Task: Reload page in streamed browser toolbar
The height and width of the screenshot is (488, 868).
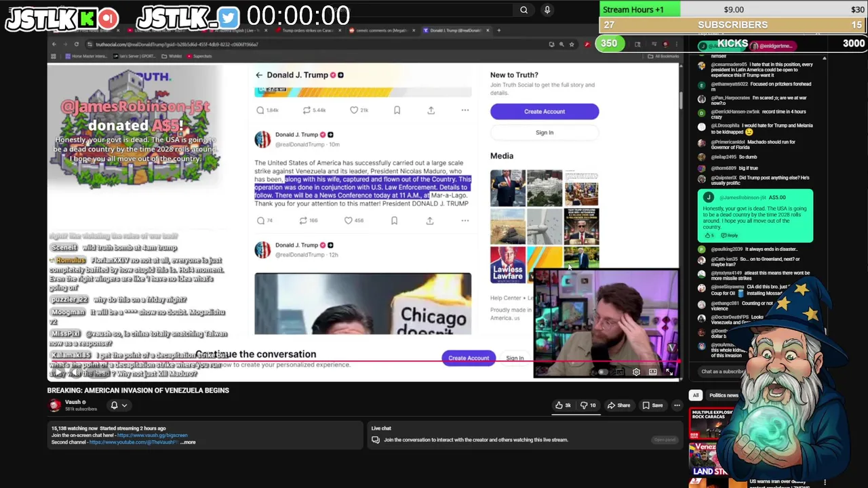Action: coord(76,45)
